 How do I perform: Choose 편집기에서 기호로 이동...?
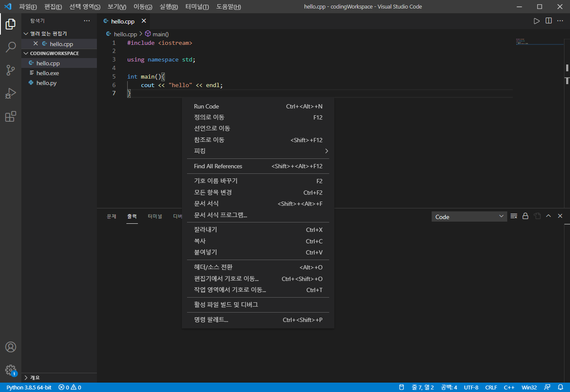(258, 279)
